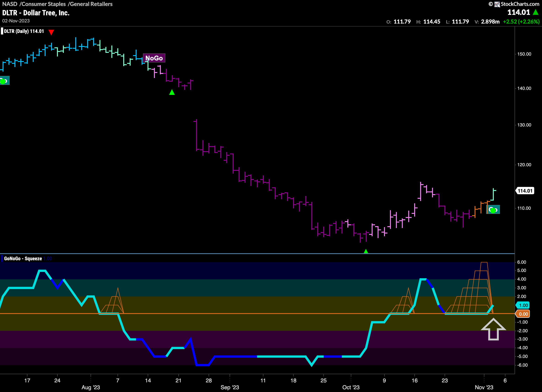542x392 pixels.
Task: Click the green up arrow next to 114.01 in header
Action: tap(536, 12)
